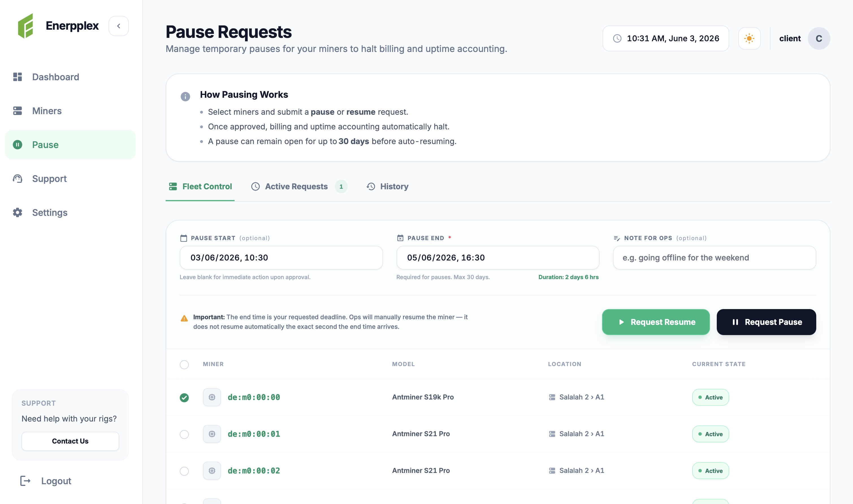The height and width of the screenshot is (504, 853).
Task: Open the Dashboard page in sidebar
Action: click(x=70, y=77)
